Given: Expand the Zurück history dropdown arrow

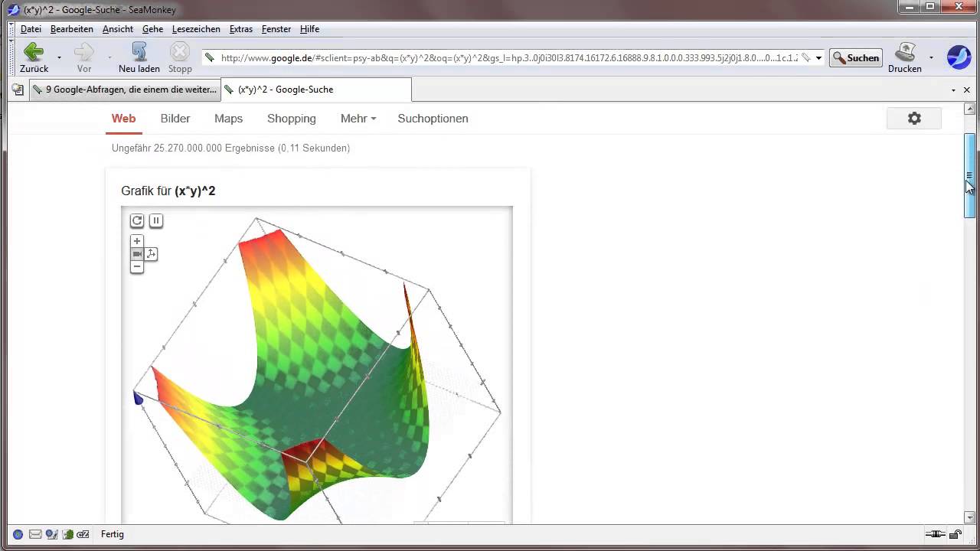Looking at the screenshot, I should coord(59,57).
